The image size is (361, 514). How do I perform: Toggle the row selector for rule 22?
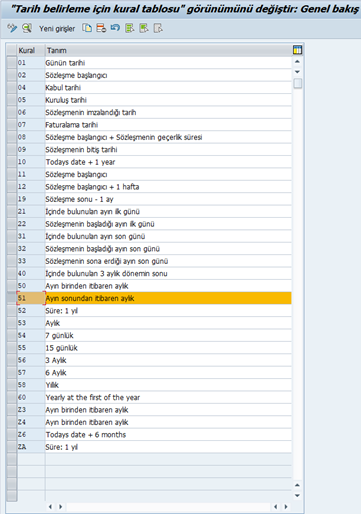click(12, 224)
